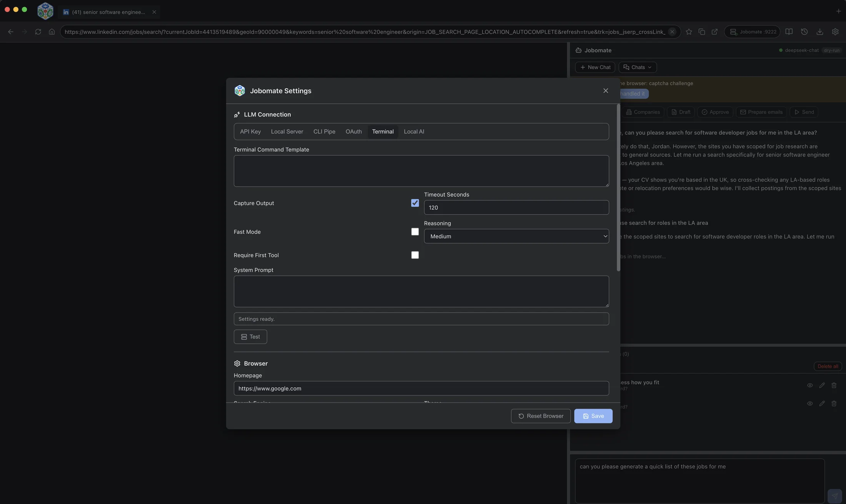
Task: Enable the Require First Tool checkbox
Action: (x=415, y=255)
